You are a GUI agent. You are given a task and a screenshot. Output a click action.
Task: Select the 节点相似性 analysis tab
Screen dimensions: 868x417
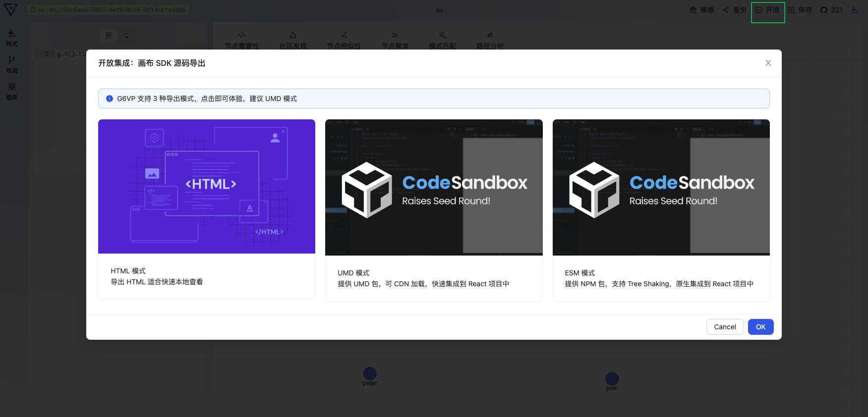point(344,41)
